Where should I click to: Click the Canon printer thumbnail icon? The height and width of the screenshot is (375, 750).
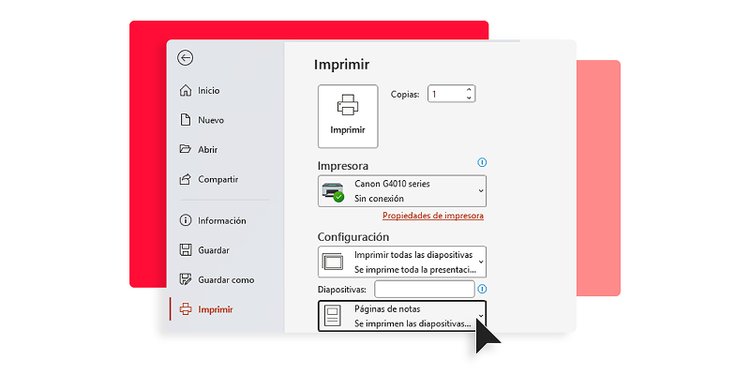[333, 191]
